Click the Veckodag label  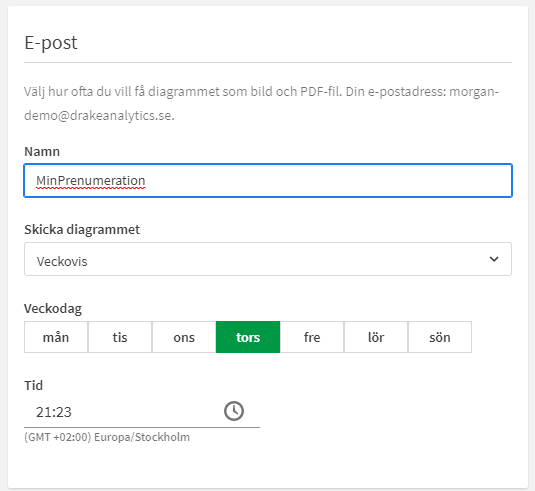pos(53,308)
